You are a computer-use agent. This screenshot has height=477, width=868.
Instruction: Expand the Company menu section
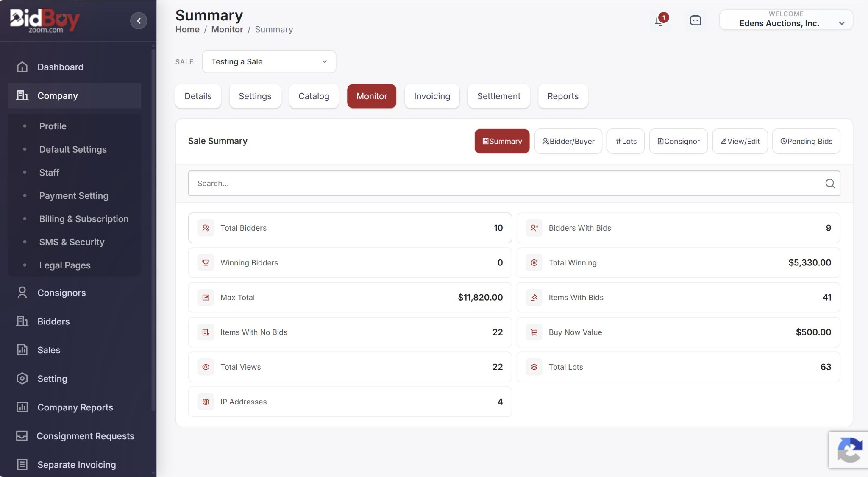pos(75,95)
